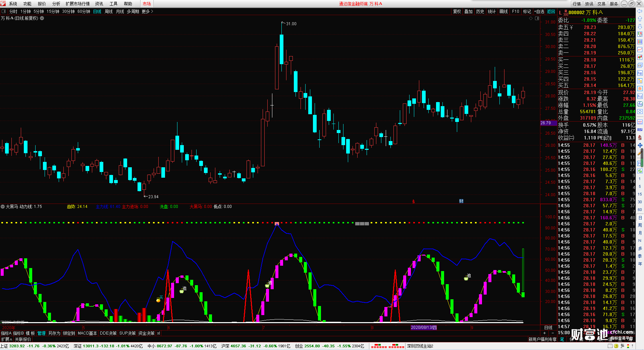The image size is (644, 350).
Task: Open the 画线 drawing tools
Action: [503, 11]
